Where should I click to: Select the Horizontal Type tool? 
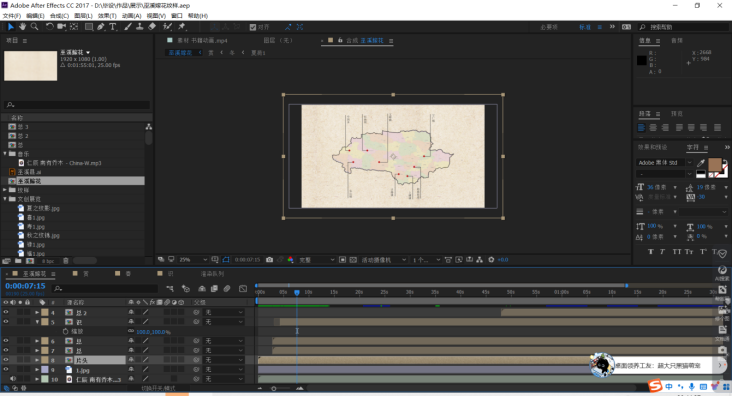point(113,27)
